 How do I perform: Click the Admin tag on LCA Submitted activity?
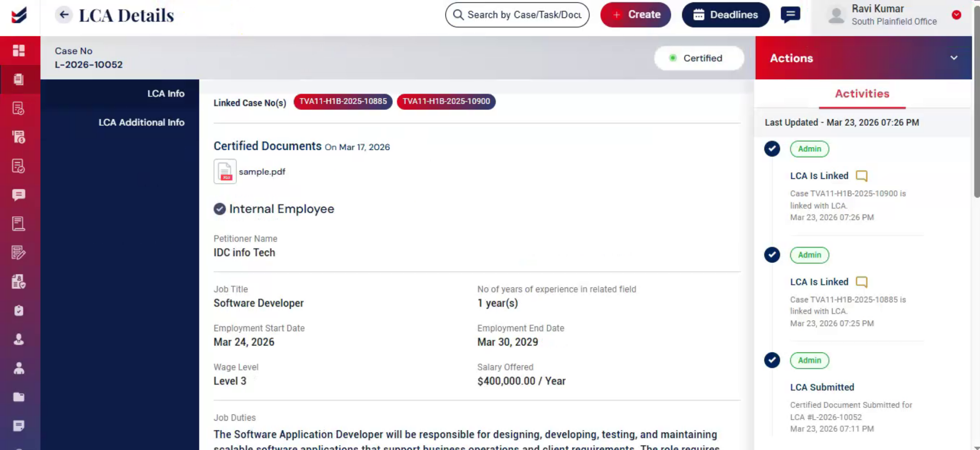tap(809, 361)
